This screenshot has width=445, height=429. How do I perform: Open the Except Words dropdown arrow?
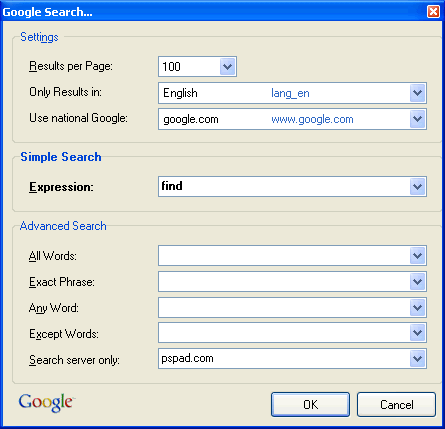click(x=417, y=333)
